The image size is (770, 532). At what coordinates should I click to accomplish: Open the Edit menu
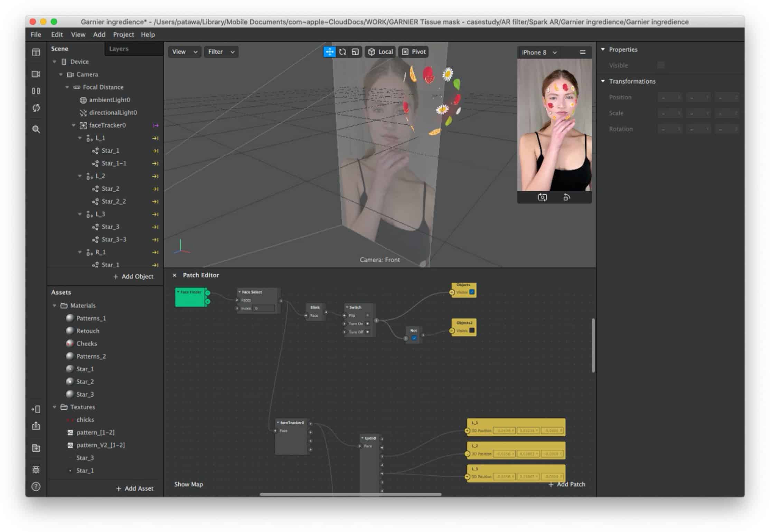(57, 35)
